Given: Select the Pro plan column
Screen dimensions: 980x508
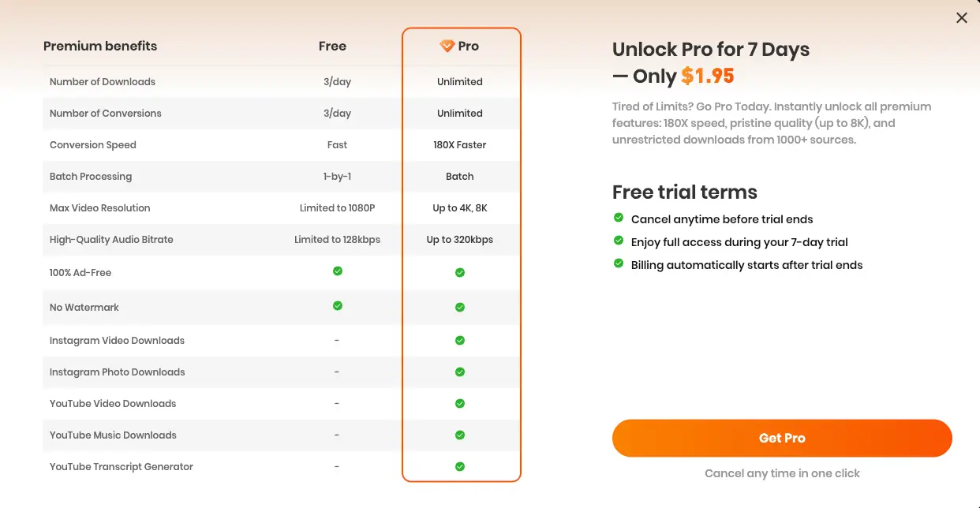Looking at the screenshot, I should 460,252.
